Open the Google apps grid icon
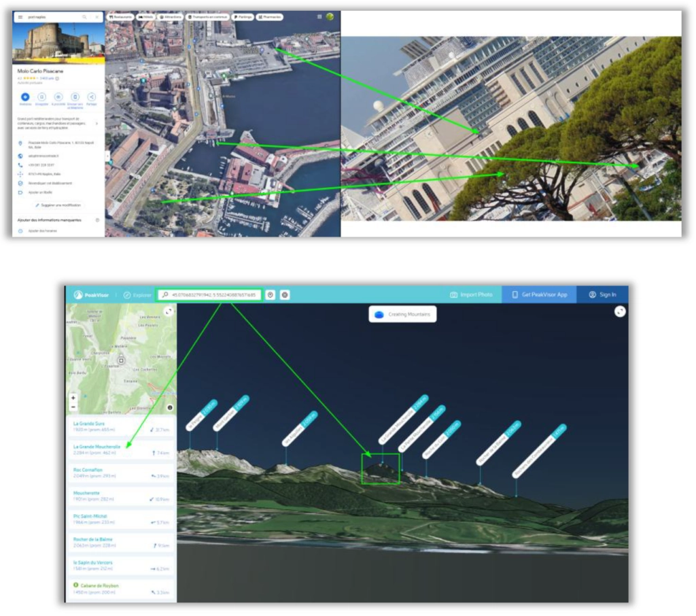The height and width of the screenshot is (616, 696). click(x=319, y=16)
